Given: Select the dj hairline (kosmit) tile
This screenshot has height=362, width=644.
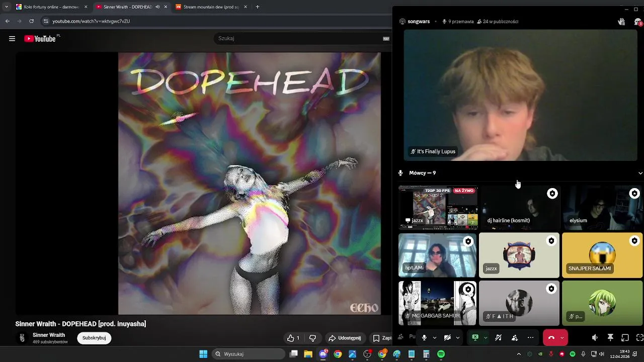Looking at the screenshot, I should (x=519, y=207).
